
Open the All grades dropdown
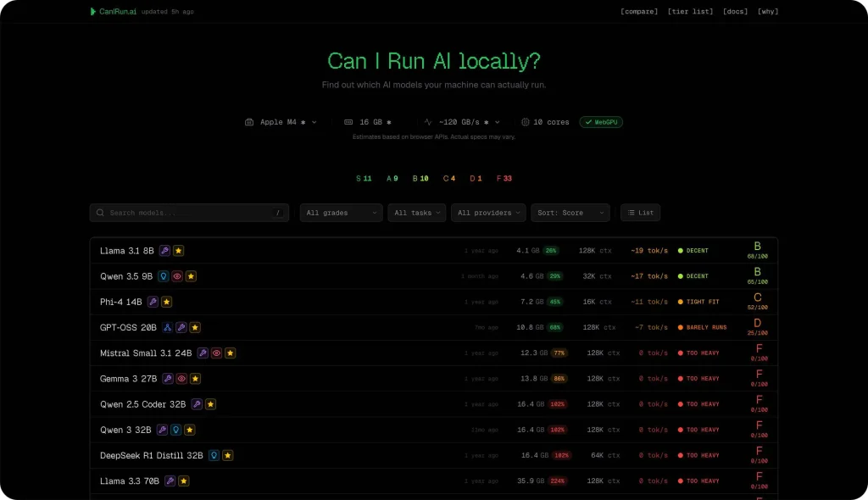[x=341, y=213]
